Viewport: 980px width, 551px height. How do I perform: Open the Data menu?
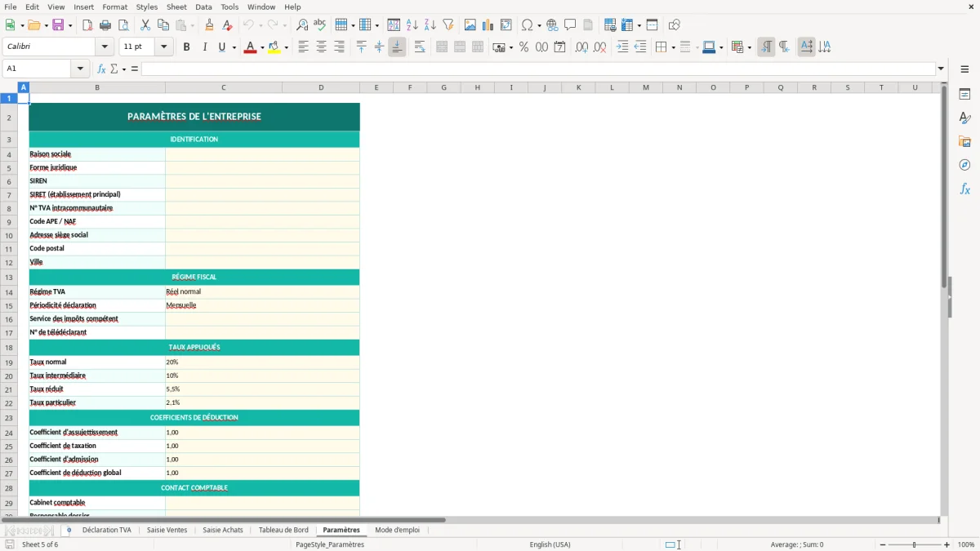203,7
